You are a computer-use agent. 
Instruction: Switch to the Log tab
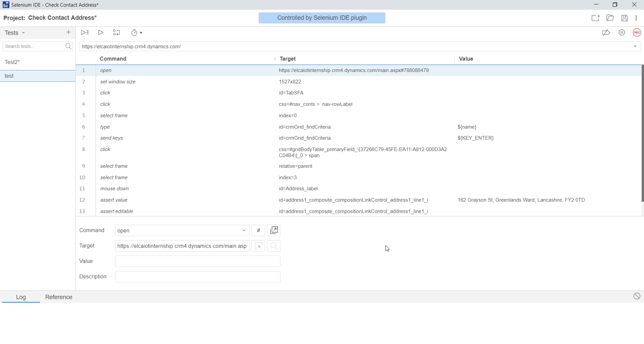(x=21, y=297)
